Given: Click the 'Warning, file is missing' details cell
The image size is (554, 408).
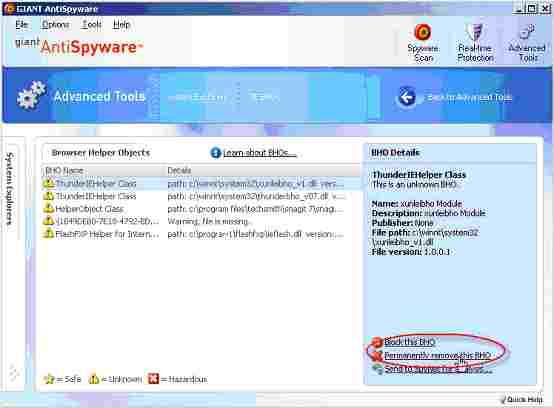Looking at the screenshot, I should [x=210, y=221].
